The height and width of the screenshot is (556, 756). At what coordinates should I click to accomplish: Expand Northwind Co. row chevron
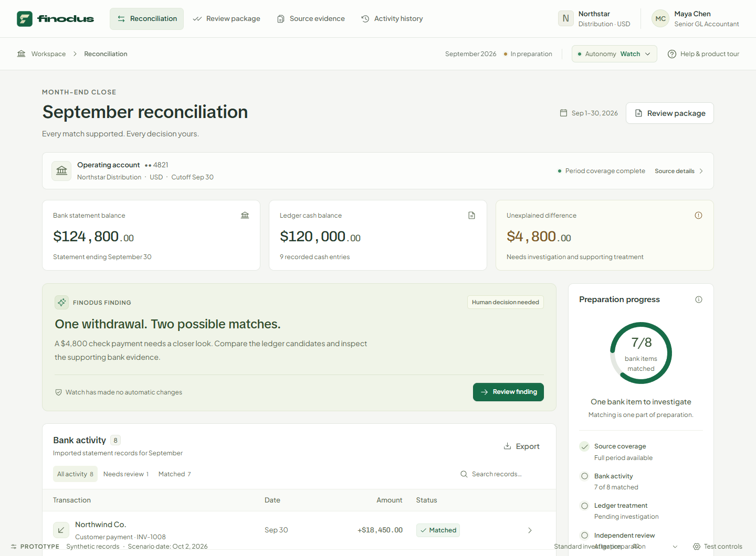point(530,530)
